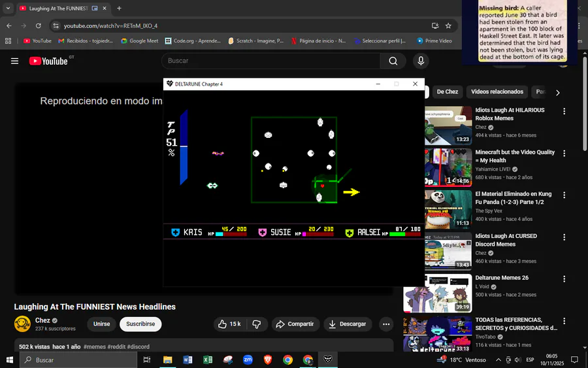Viewport: 588px width, 368px height.
Task: Open the bookmarks apps grid icon
Action: point(8,41)
